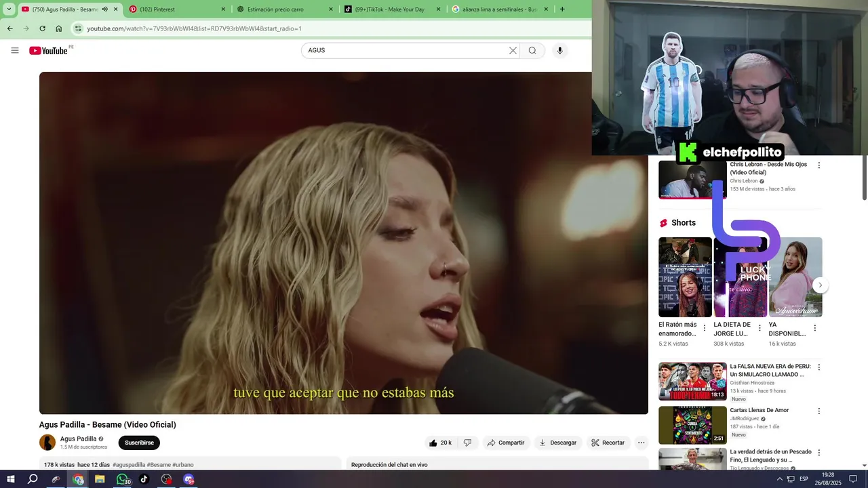
Task: Run search with magnifier button
Action: (x=532, y=50)
